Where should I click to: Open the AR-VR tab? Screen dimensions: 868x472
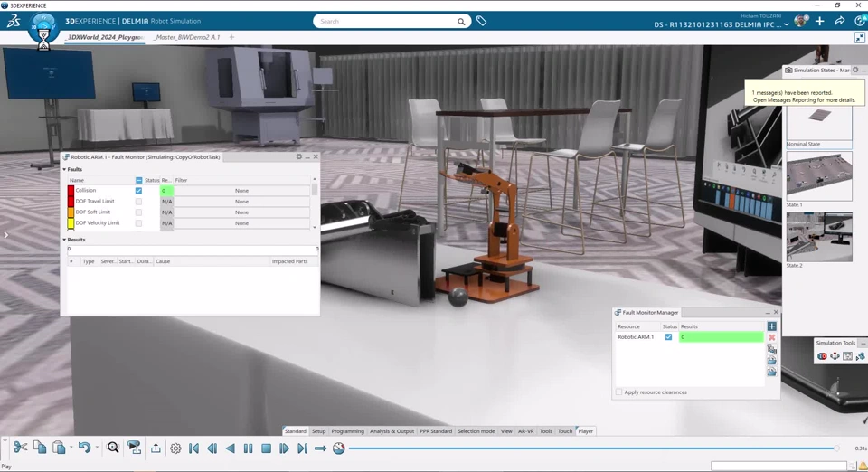(x=526, y=431)
